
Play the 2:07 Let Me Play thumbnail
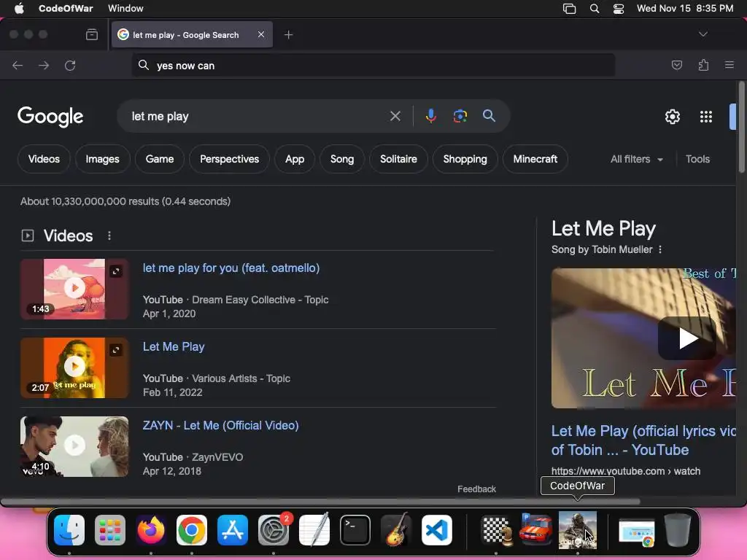(74, 367)
